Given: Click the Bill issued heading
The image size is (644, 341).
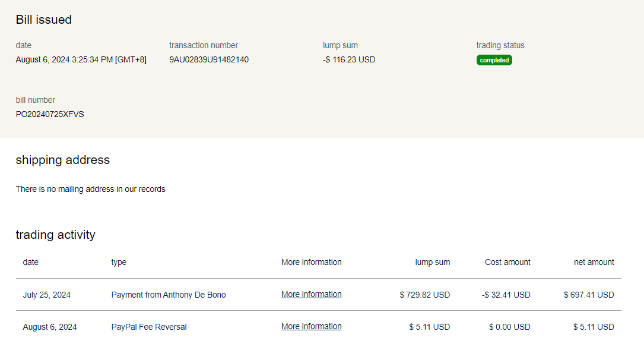Looking at the screenshot, I should [43, 20].
